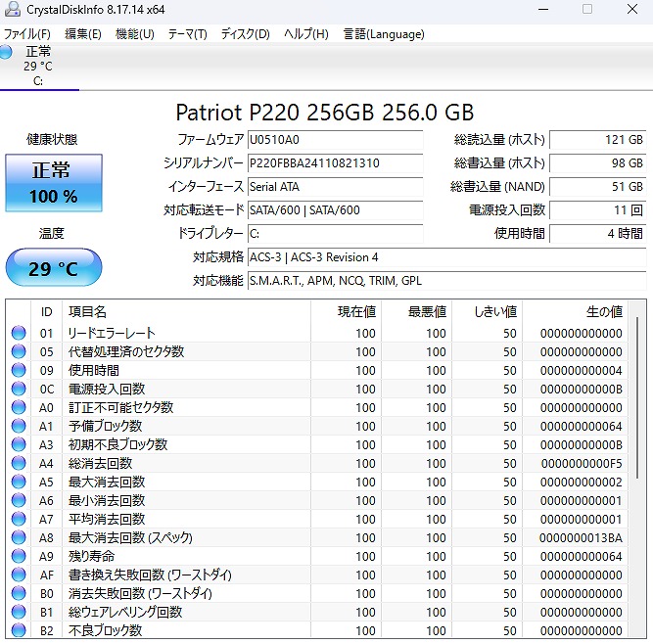Image resolution: width=653 pixels, height=644 pixels.
Task: Select the 総ウェアレベリング回数 attribute row
Action: (x=317, y=612)
